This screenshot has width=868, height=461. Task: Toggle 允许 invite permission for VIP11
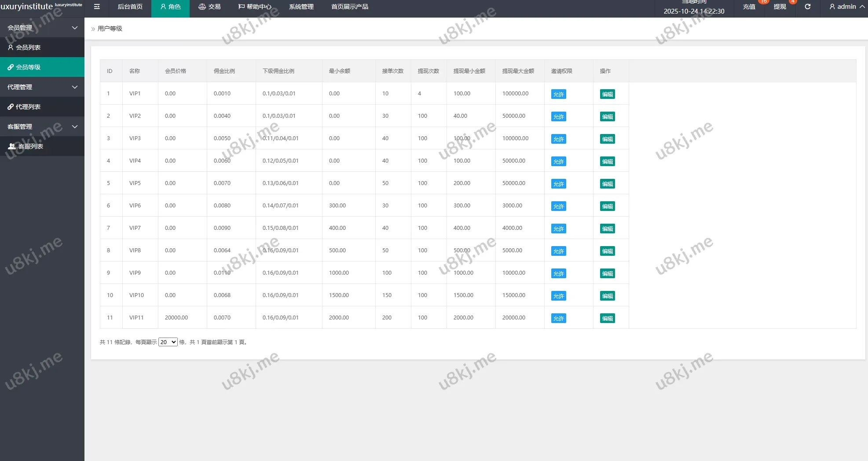(x=558, y=318)
